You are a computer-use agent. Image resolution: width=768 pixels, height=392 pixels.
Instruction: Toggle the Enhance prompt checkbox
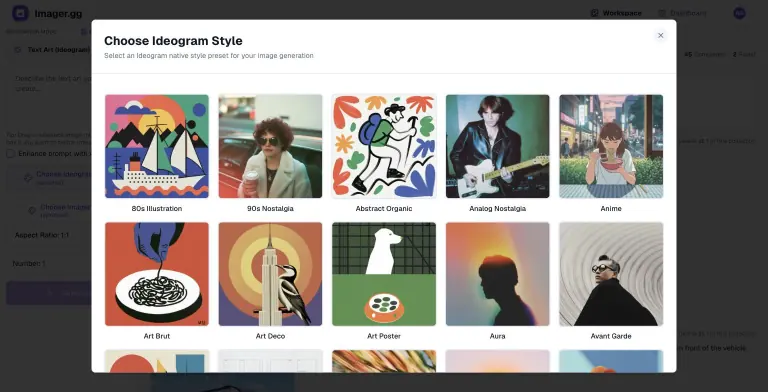[x=11, y=154]
